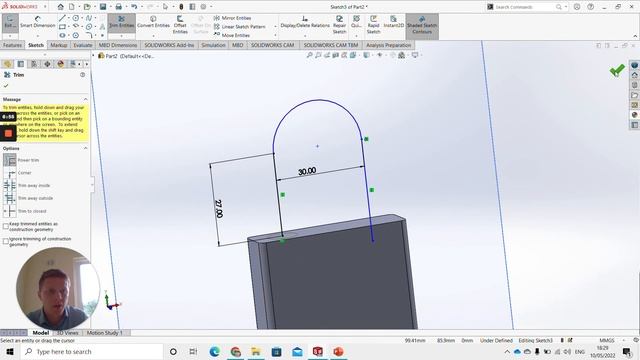Click Move Entities

click(232, 35)
